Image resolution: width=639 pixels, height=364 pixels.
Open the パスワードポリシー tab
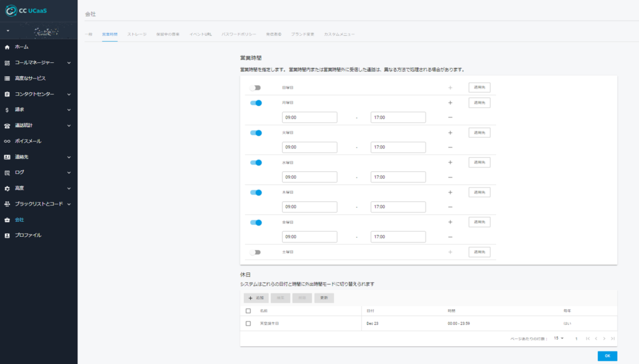(x=239, y=34)
